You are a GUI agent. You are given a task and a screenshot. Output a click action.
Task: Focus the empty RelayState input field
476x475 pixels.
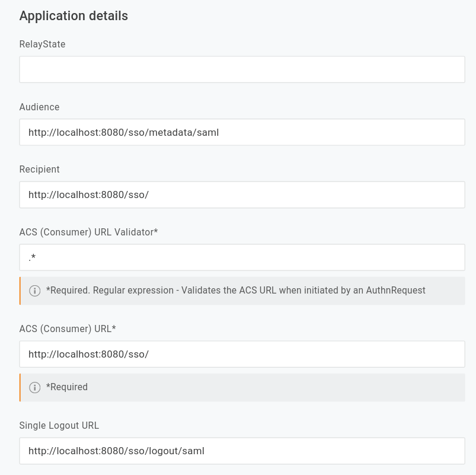click(x=242, y=69)
